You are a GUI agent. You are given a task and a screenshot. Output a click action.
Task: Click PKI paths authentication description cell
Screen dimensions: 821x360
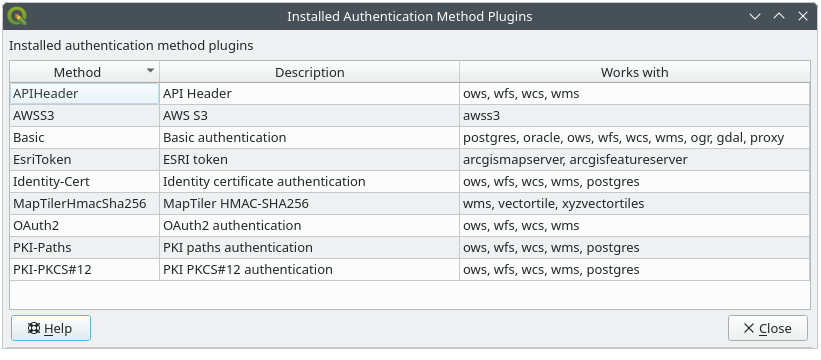309,248
